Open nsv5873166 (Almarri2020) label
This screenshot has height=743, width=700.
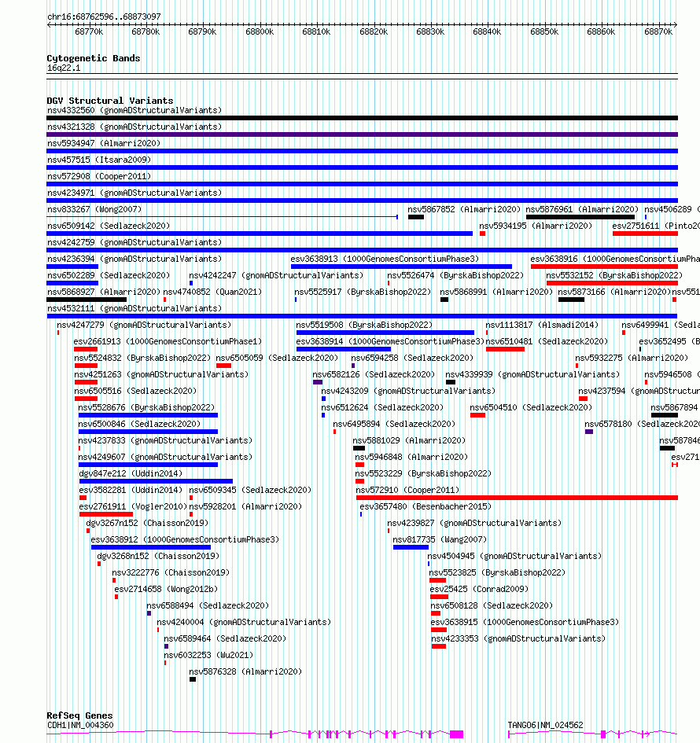point(614,292)
